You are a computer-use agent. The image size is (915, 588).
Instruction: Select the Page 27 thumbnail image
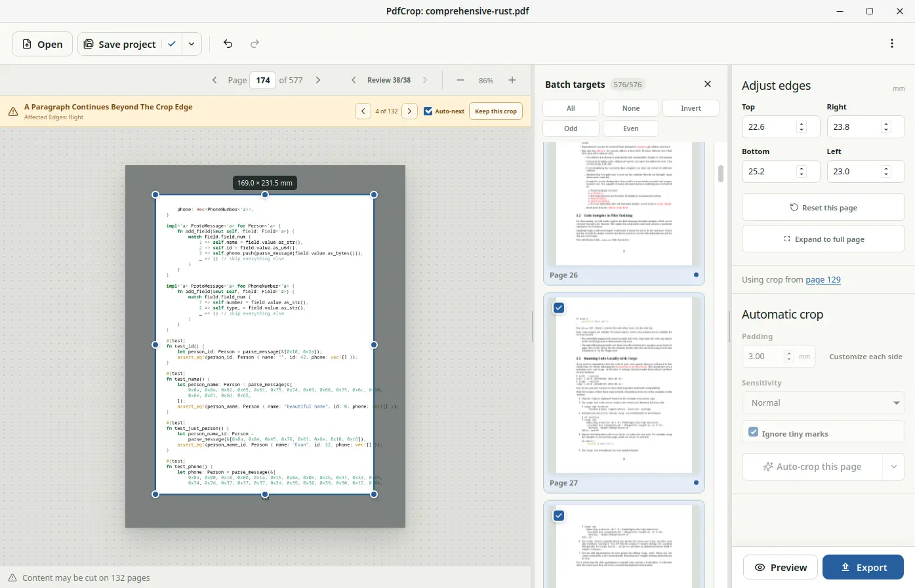point(624,385)
